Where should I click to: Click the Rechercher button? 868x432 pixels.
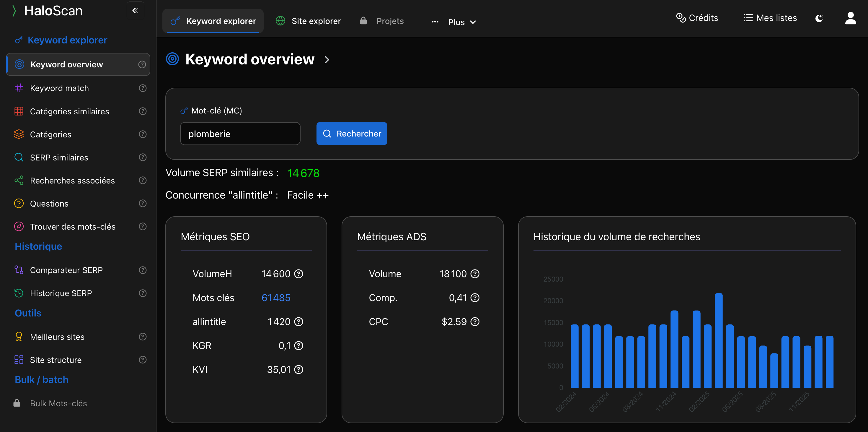tap(351, 134)
